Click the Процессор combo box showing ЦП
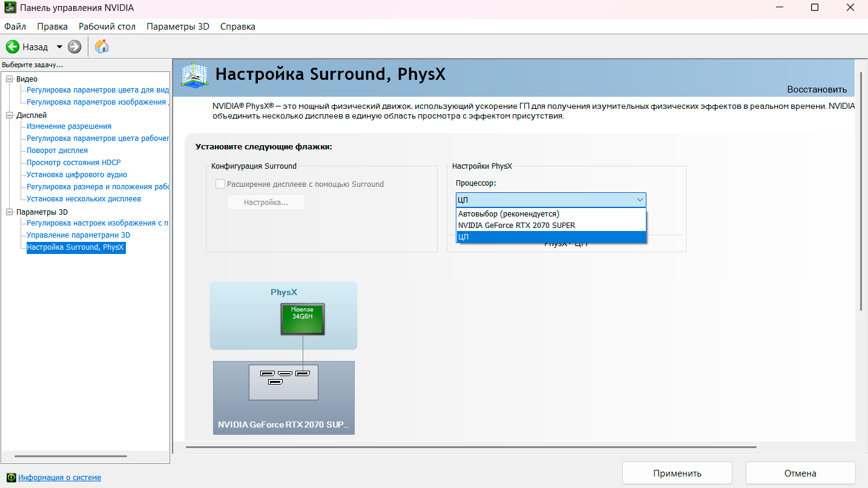The image size is (868, 488). pos(551,200)
